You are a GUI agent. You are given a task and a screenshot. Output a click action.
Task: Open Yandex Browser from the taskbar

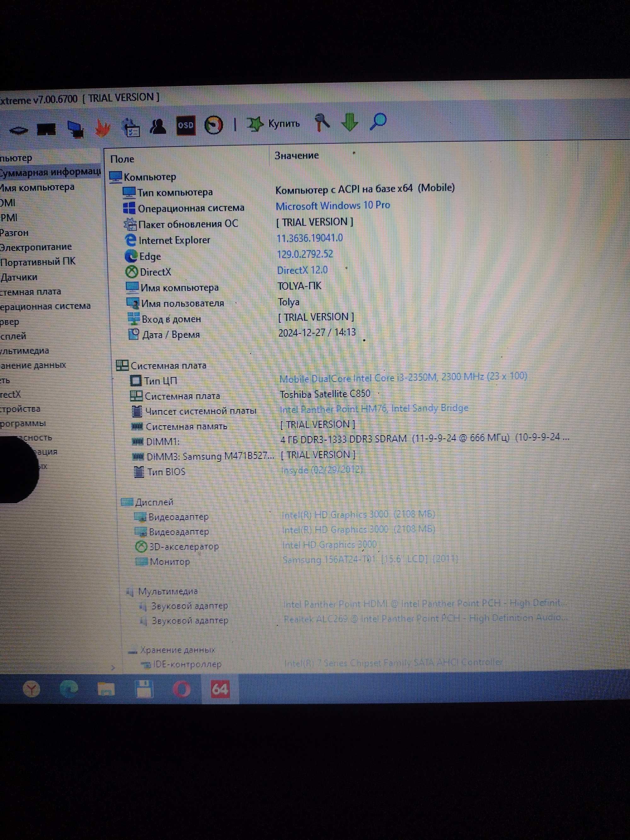pyautogui.click(x=31, y=689)
